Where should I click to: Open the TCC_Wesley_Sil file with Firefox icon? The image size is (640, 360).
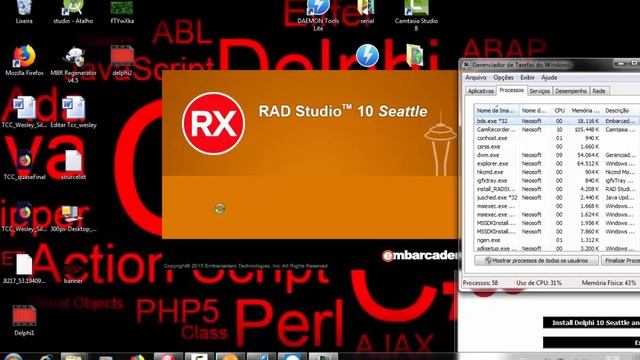[24, 216]
